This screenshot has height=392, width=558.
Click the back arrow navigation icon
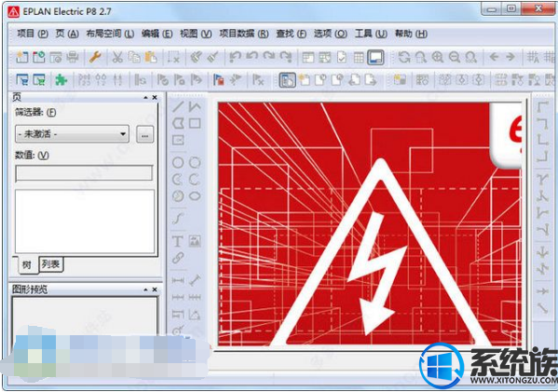click(x=494, y=57)
